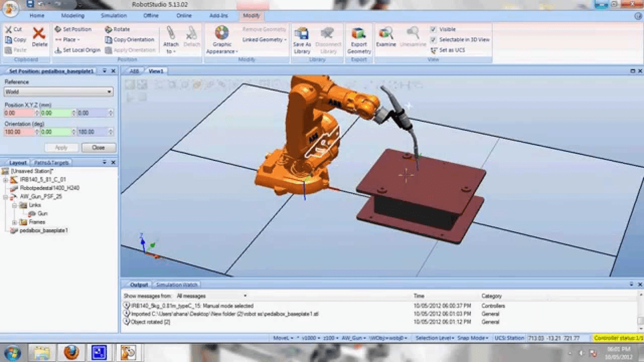Click the Export Geometry icon

click(x=358, y=33)
